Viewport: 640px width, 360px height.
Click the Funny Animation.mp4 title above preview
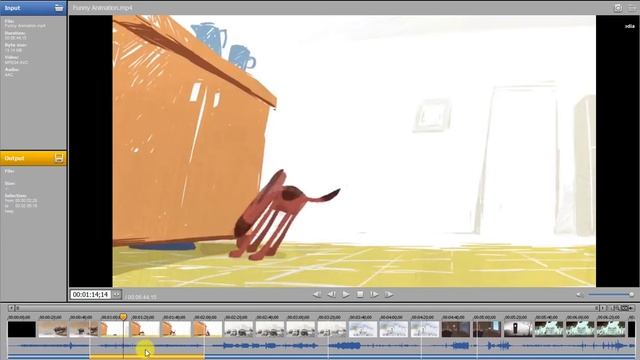tap(102, 8)
